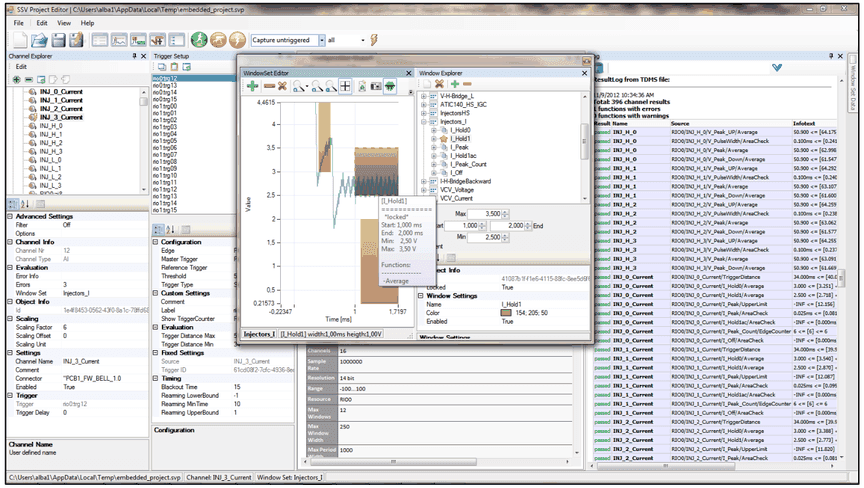
Task: Select the rio1trg05 trigger entry
Action: pyautogui.click(x=165, y=141)
